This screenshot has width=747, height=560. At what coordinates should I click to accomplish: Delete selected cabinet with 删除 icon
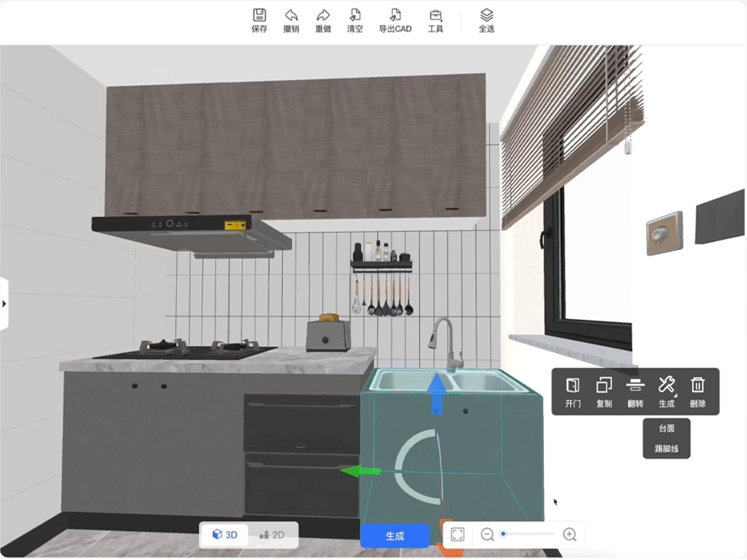[x=698, y=391]
